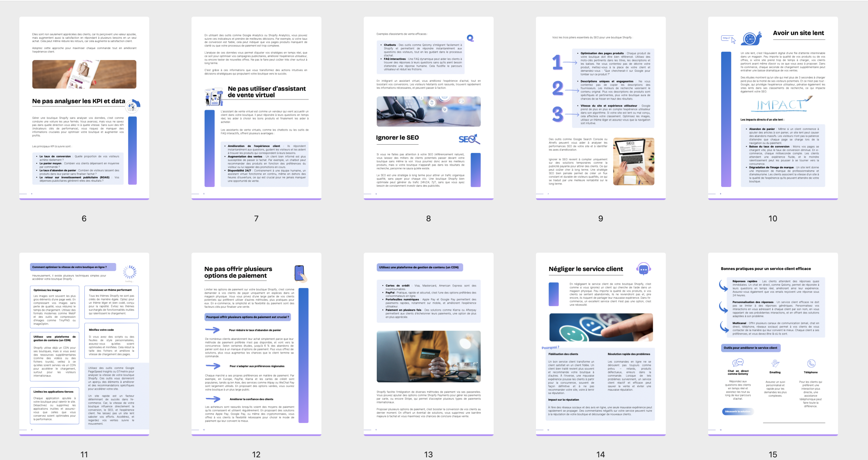868x460 pixels.
Task: Click the http cursor icon on page 10
Action: pos(728,39)
